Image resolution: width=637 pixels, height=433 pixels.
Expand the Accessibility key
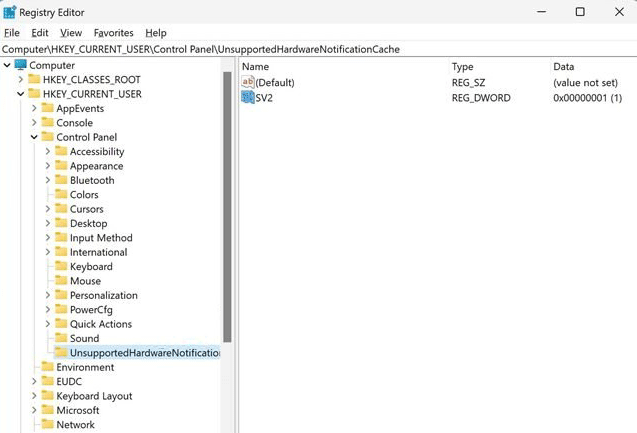(48, 151)
